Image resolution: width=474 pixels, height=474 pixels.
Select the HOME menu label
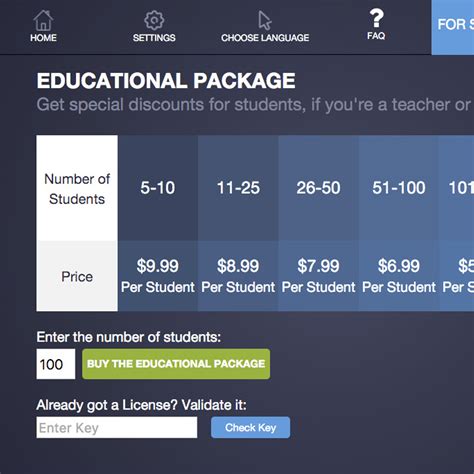tap(43, 38)
